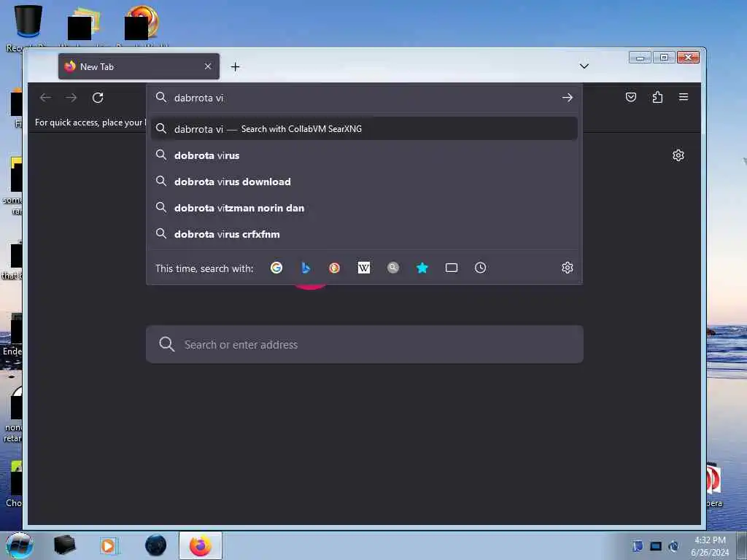
Task: Reload the current page
Action: pos(98,98)
